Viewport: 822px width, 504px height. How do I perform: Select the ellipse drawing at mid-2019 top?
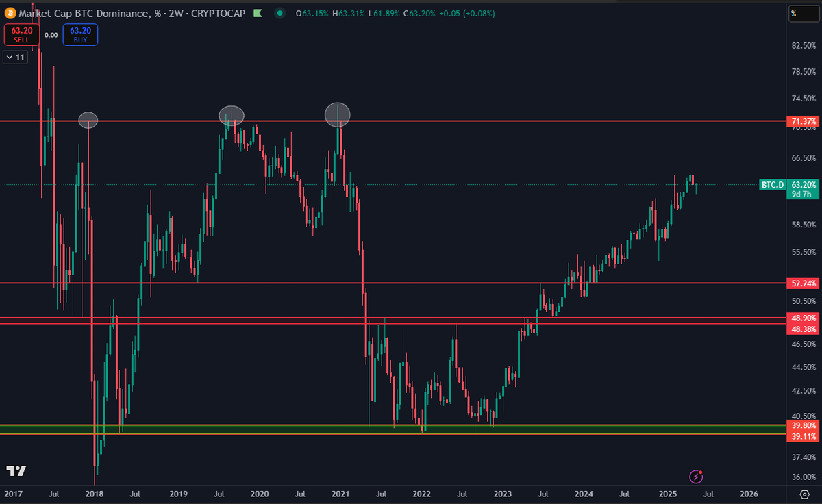232,116
